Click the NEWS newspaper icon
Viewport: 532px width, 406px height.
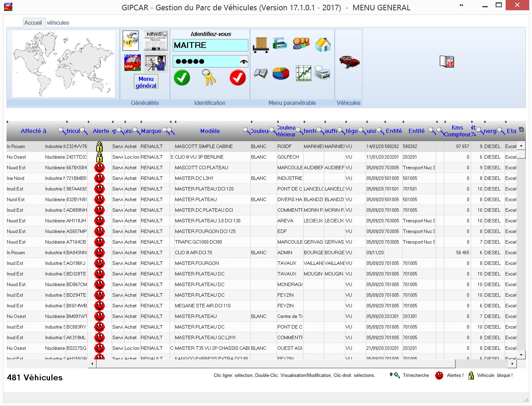click(155, 40)
